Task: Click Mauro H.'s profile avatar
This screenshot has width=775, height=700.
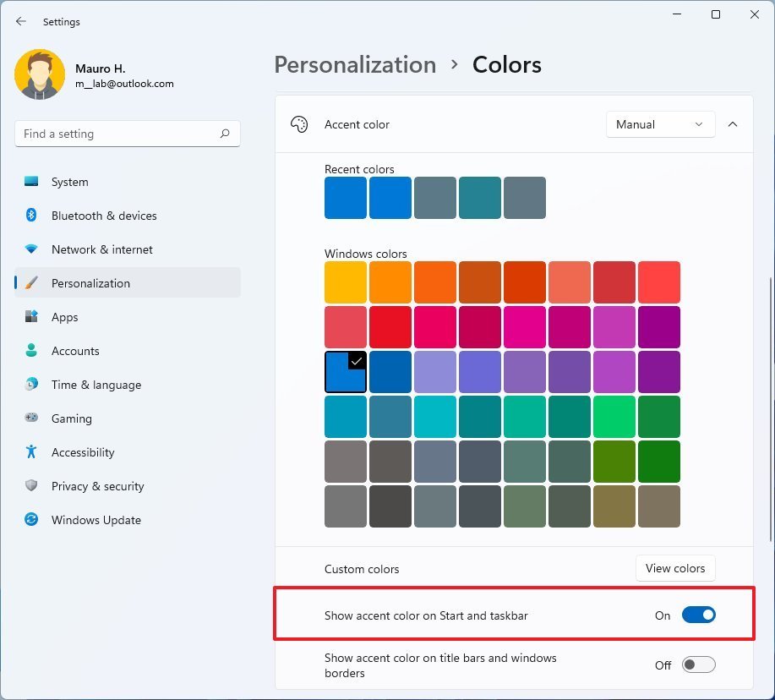Action: coord(40,74)
